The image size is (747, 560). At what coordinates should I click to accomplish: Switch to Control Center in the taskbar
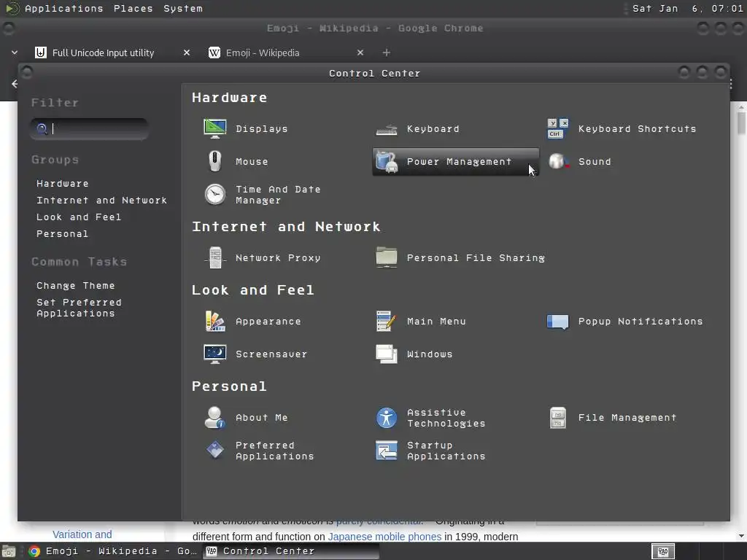click(292, 551)
